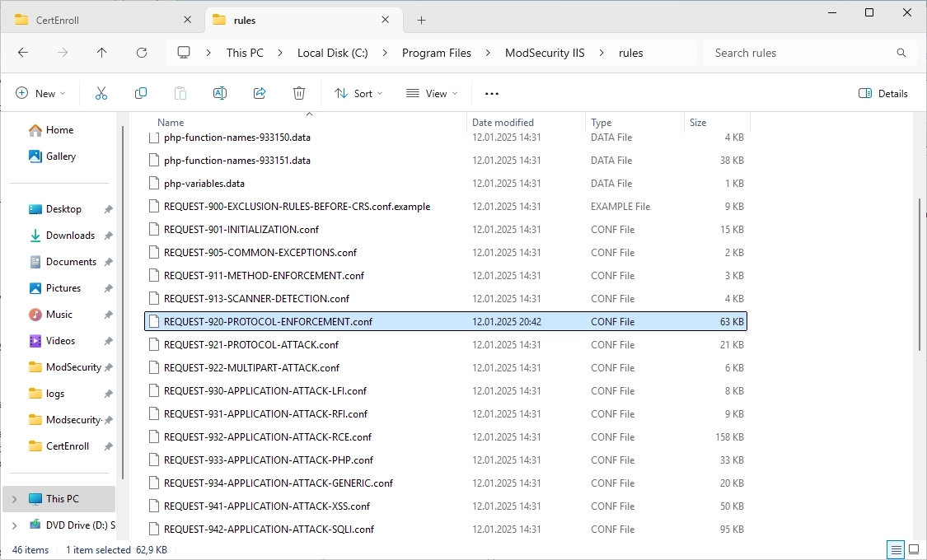This screenshot has width=927, height=560.
Task: Open the View dropdown
Action: [x=432, y=94]
